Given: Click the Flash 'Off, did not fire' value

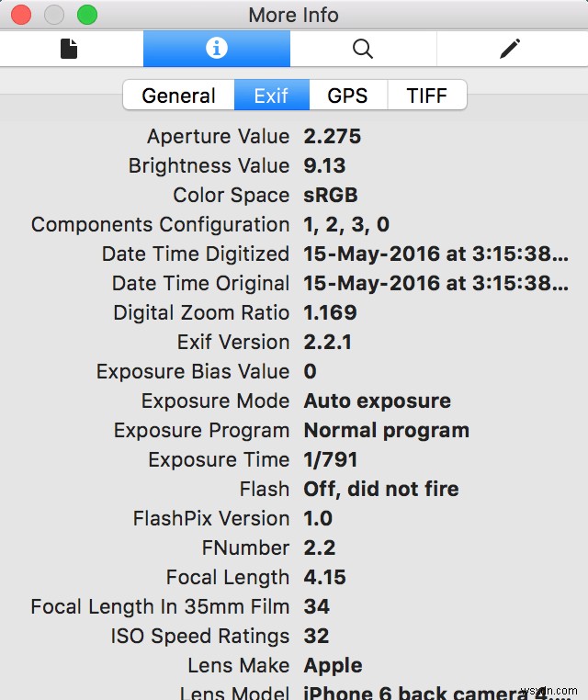Looking at the screenshot, I should point(381,490).
